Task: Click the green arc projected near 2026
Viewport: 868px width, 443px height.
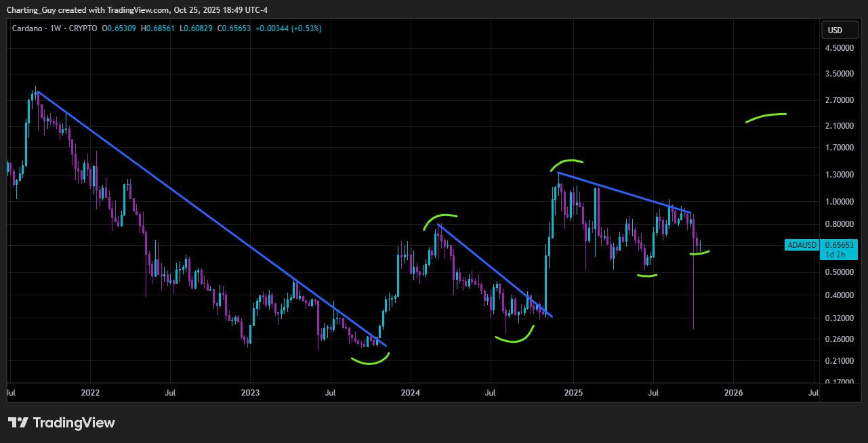Action: tap(766, 117)
